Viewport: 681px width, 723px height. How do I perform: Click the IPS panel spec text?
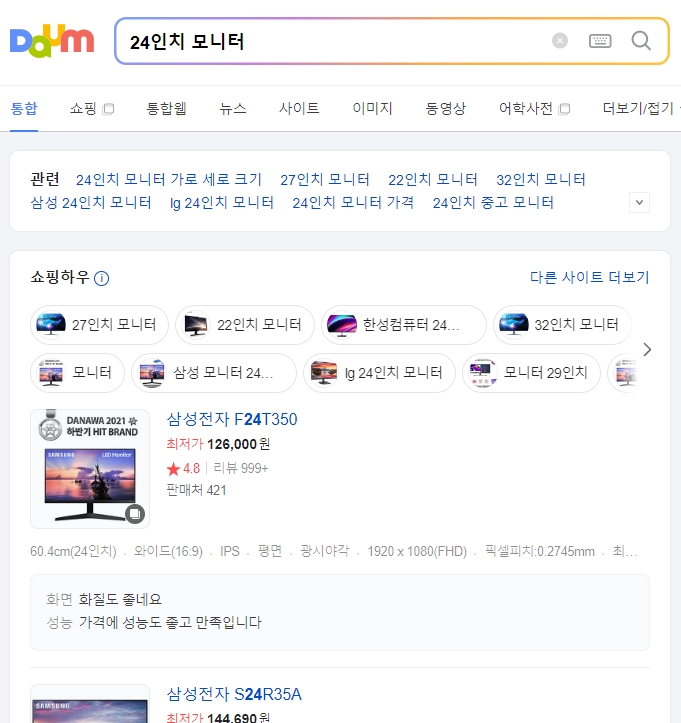[x=230, y=551]
